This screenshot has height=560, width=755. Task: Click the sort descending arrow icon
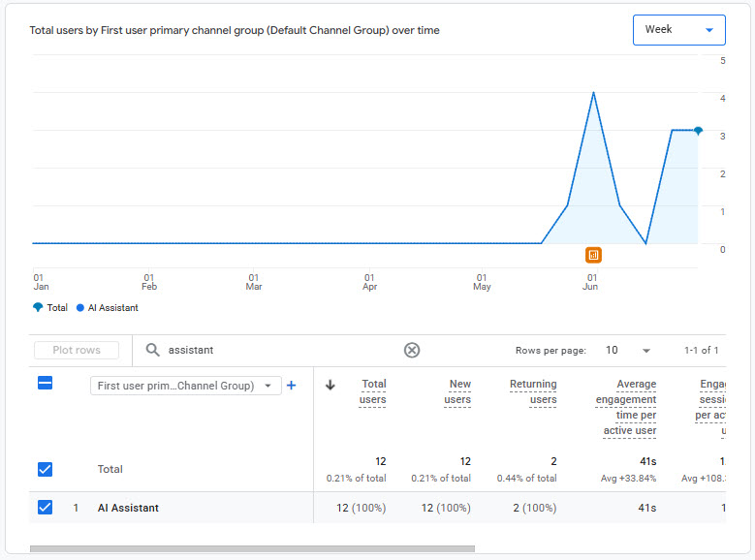point(330,385)
